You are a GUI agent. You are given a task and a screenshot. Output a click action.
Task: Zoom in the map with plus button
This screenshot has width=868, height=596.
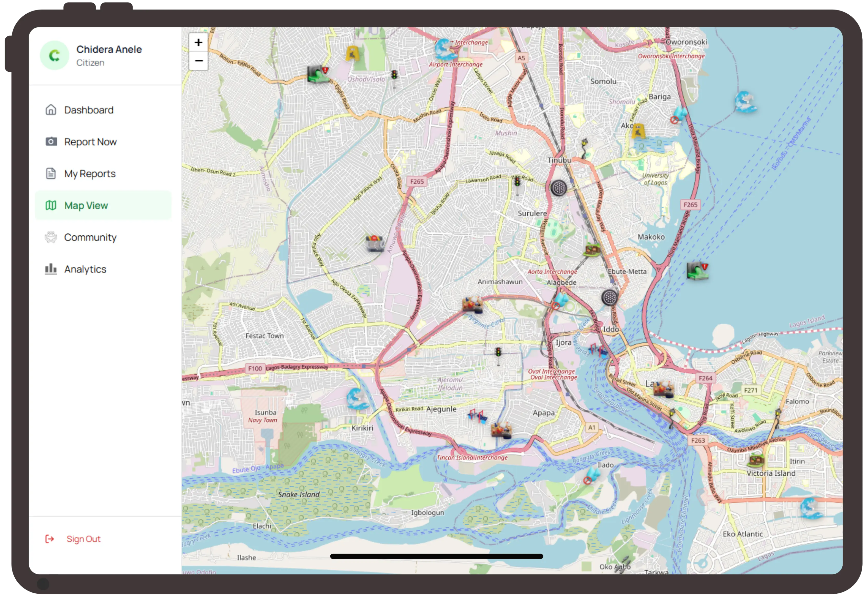(x=198, y=43)
